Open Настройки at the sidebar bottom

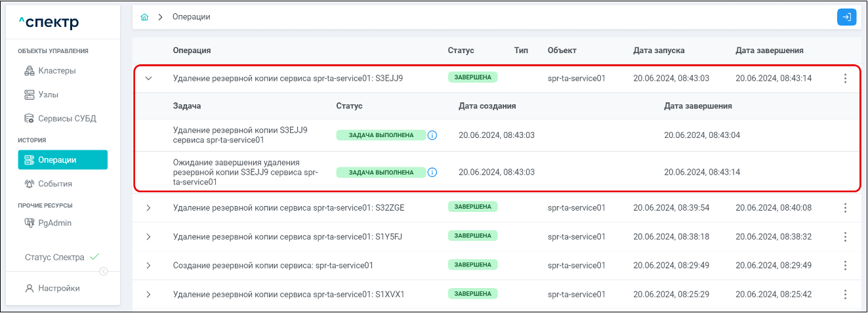pyautogui.click(x=58, y=288)
